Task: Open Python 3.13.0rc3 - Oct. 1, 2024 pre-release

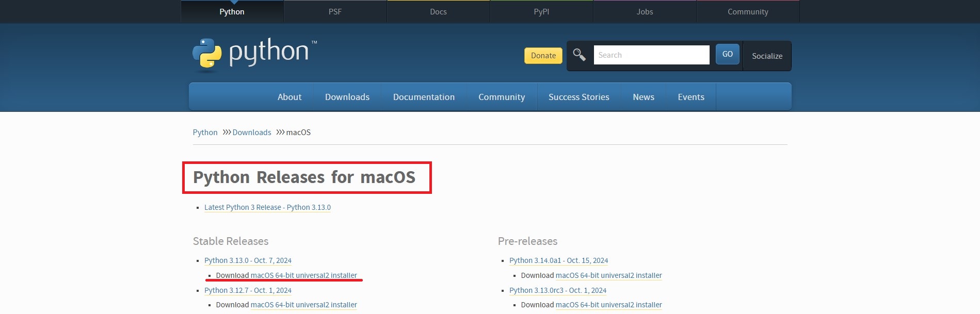Action: 558,290
